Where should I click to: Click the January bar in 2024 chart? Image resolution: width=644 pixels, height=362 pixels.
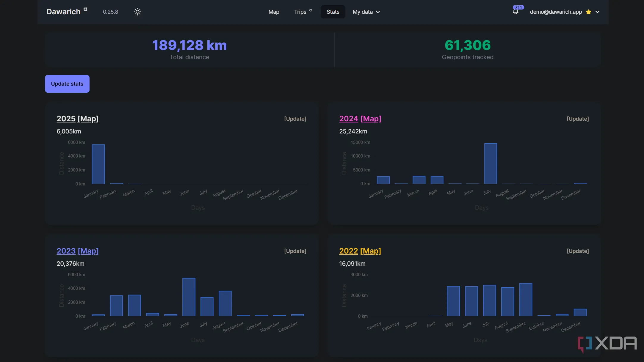383,180
